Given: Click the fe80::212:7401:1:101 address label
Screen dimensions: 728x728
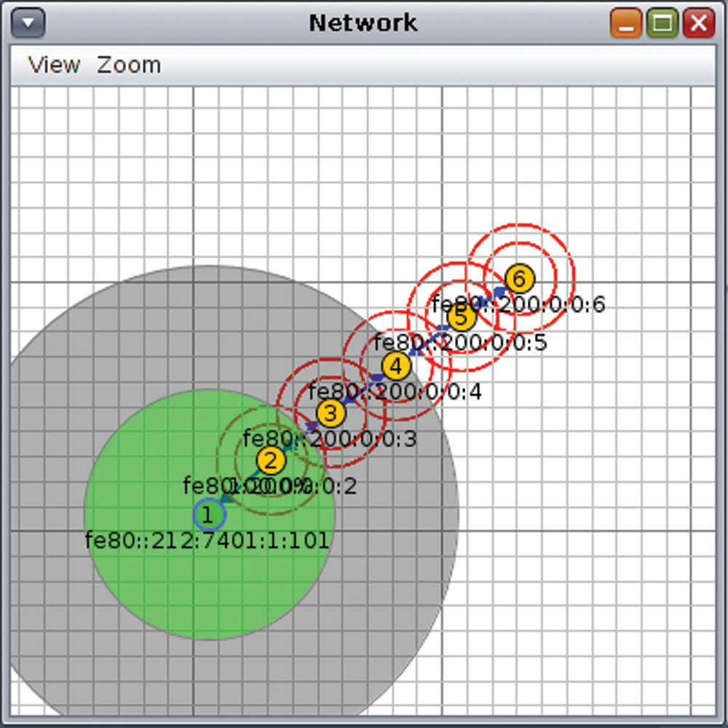Looking at the screenshot, I should pyautogui.click(x=207, y=541).
